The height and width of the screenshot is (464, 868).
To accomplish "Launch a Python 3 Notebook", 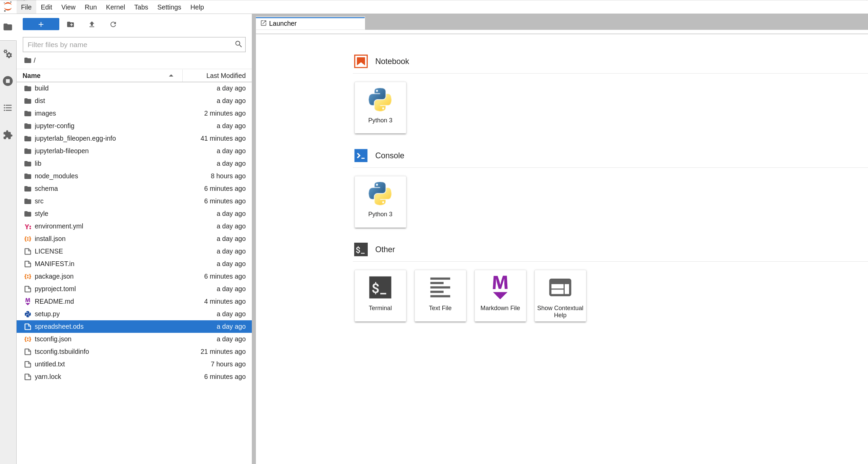I will tap(380, 107).
